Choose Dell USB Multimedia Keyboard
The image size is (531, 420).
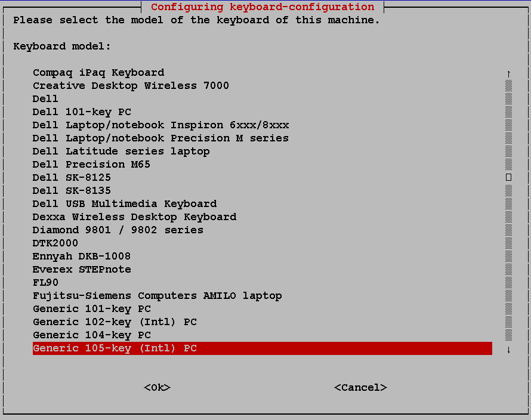coord(125,203)
